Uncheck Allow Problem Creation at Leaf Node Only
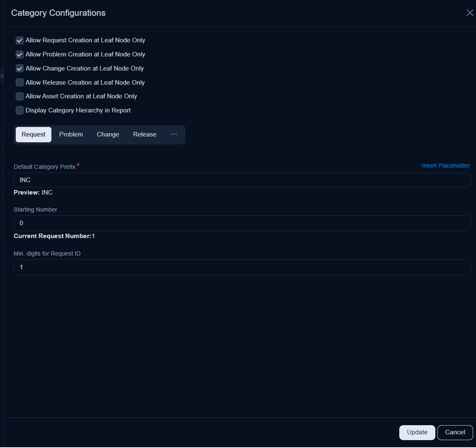476x448 pixels. click(x=19, y=54)
